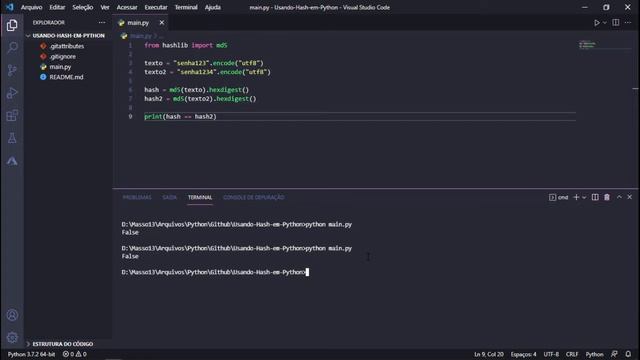Open the Executar menu
The image size is (640, 360).
tap(156, 7)
